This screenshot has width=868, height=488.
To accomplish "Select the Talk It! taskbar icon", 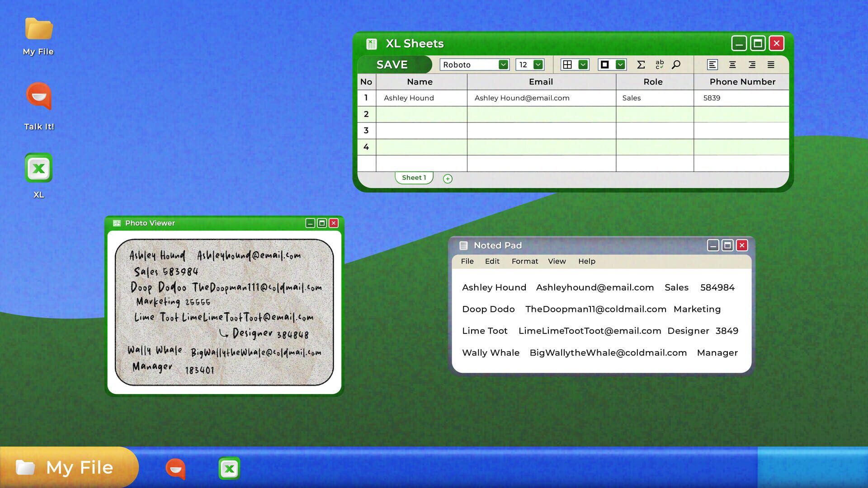I will (175, 468).
